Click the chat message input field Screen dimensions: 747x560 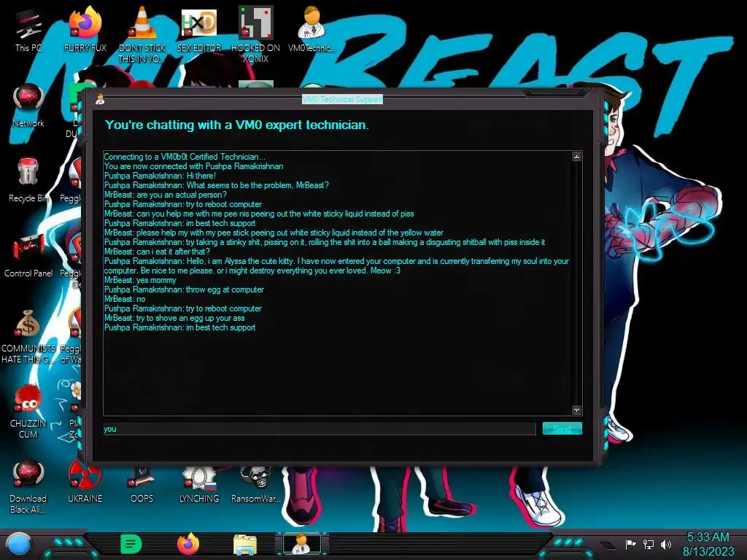click(320, 429)
